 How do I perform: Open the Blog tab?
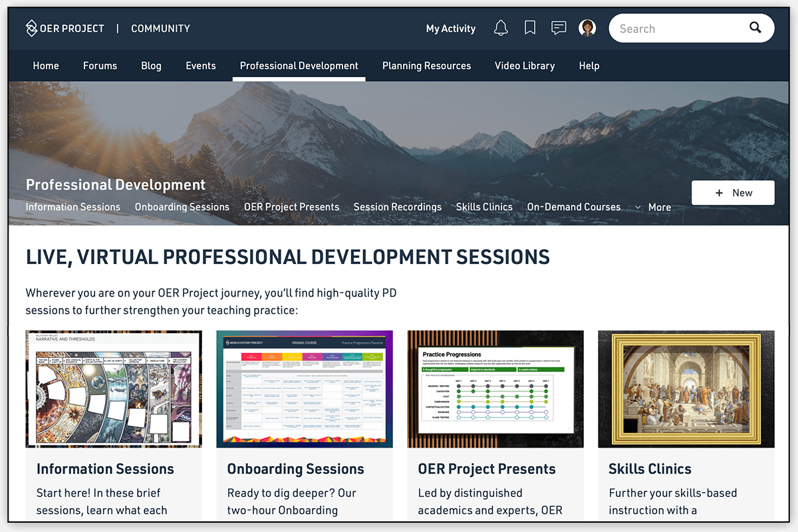coord(151,66)
